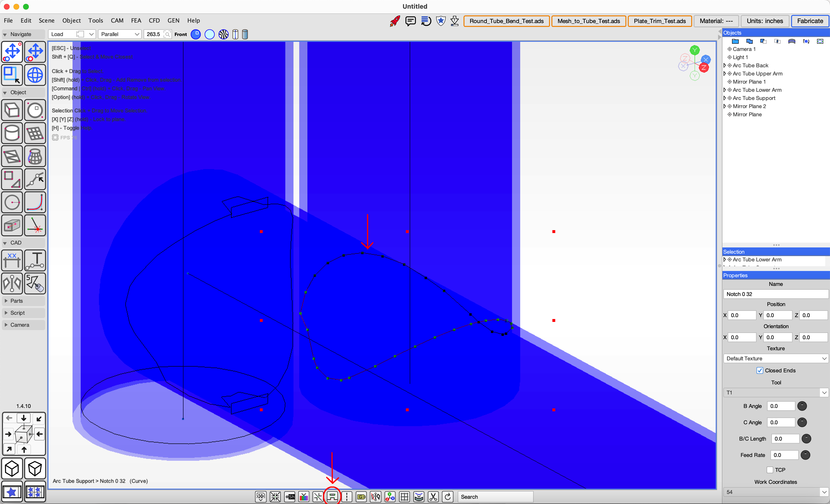This screenshot has height=504, width=830.
Task: Open the CAM menu
Action: tap(117, 21)
